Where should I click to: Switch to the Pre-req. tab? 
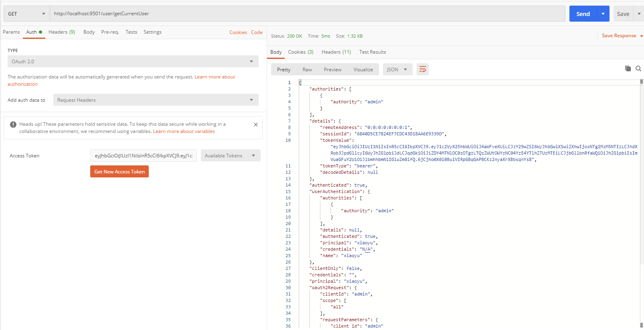pyautogui.click(x=110, y=32)
